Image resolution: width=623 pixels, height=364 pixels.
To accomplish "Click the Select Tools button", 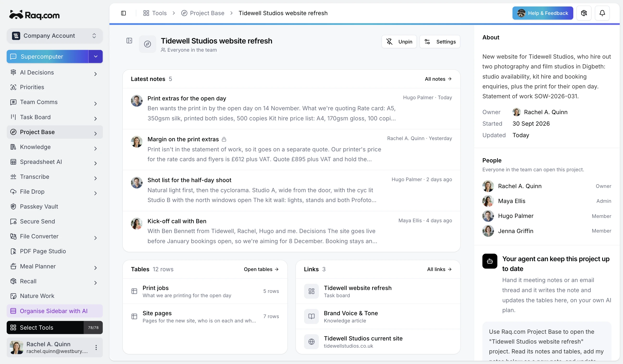I will coord(55,327).
